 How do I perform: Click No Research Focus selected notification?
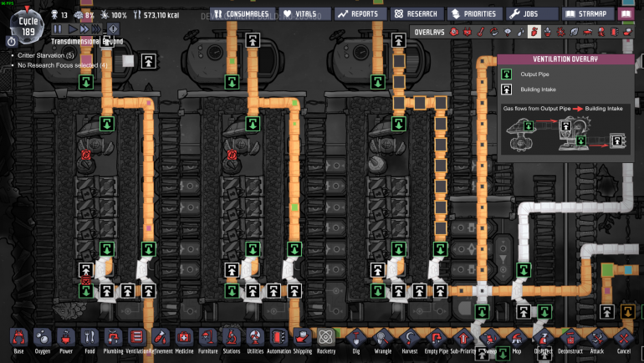[x=63, y=65]
